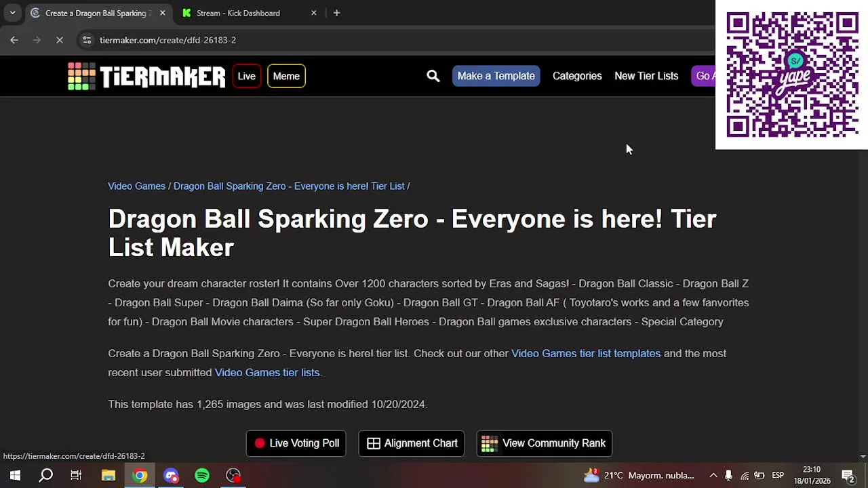
Task: Switch to Stream - Kick Dashboard tab
Action: pos(237,13)
